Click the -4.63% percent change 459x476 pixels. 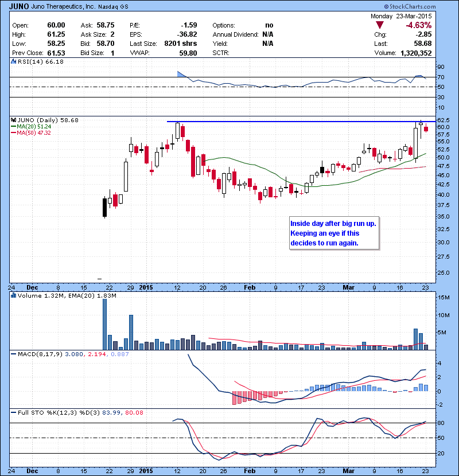pos(419,25)
